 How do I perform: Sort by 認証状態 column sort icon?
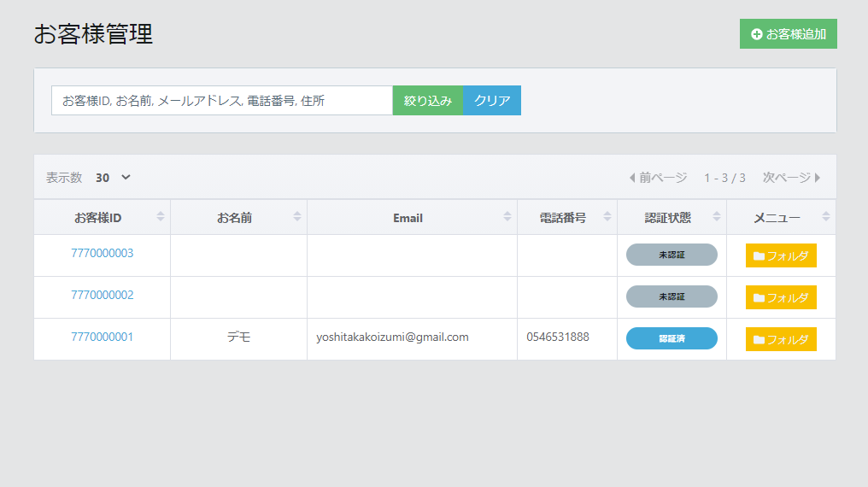(717, 217)
